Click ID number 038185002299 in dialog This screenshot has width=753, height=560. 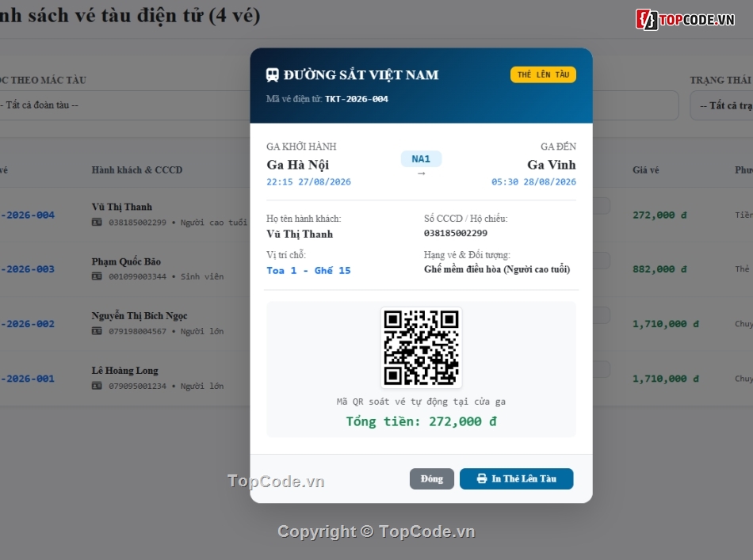[455, 233]
